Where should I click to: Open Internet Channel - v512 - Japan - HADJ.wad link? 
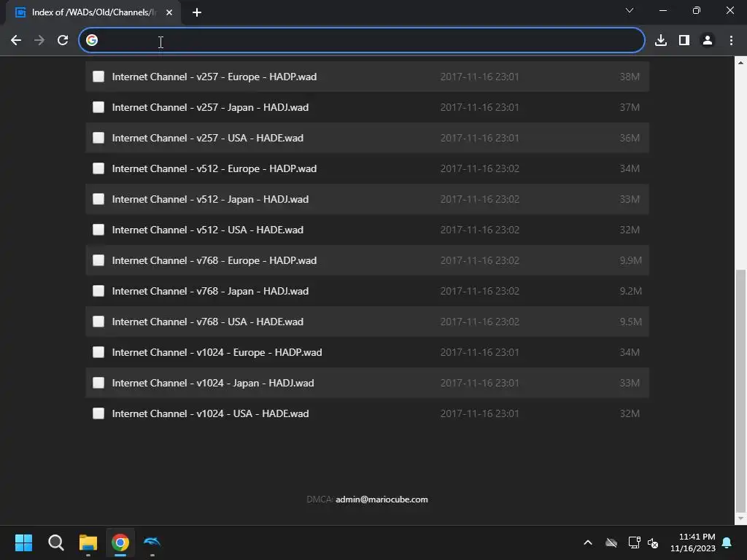[210, 199]
